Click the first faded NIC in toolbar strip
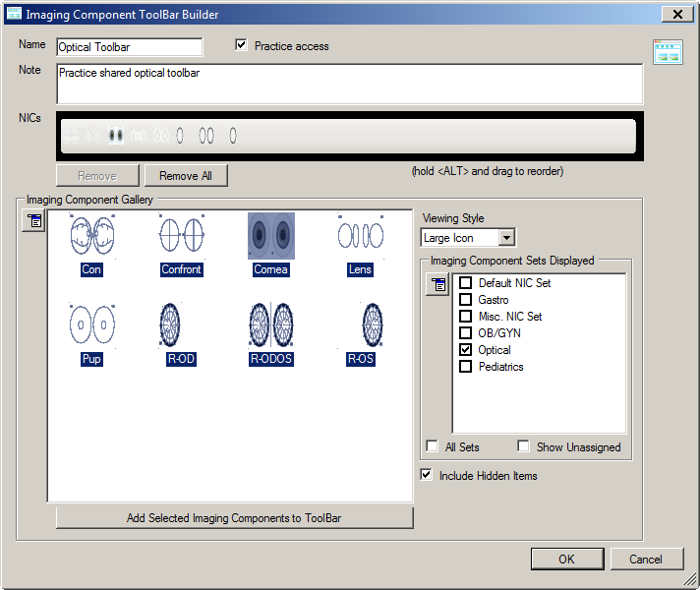The image size is (700, 590). click(71, 136)
